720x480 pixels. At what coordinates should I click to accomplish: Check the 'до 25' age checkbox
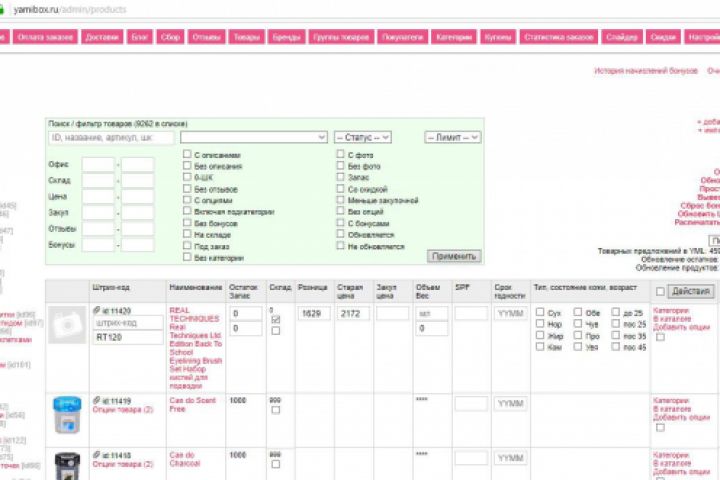[x=615, y=312]
